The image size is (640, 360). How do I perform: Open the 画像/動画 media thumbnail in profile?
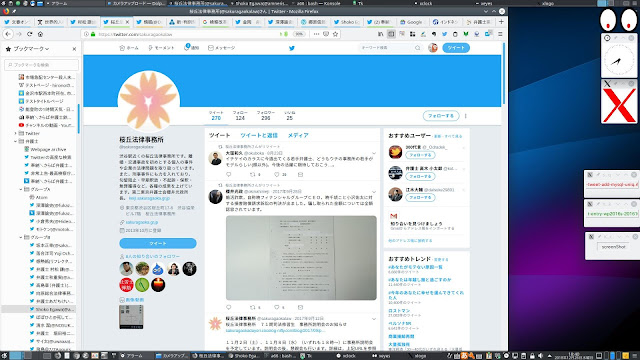tap(131, 317)
